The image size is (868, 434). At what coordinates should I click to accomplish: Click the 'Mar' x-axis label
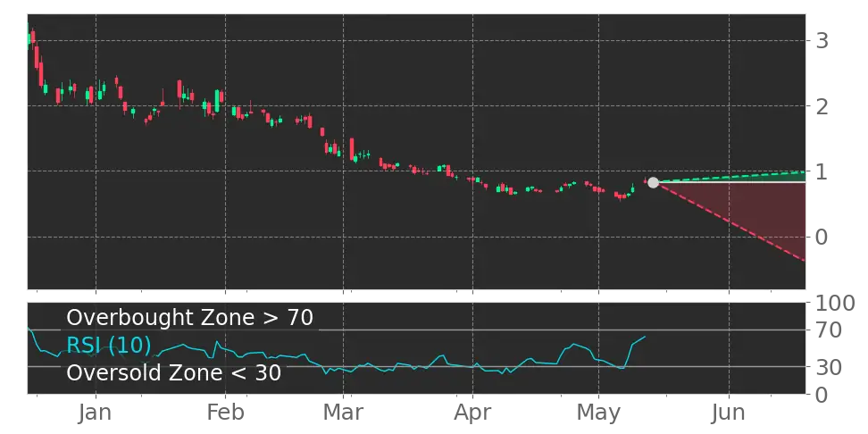(343, 413)
